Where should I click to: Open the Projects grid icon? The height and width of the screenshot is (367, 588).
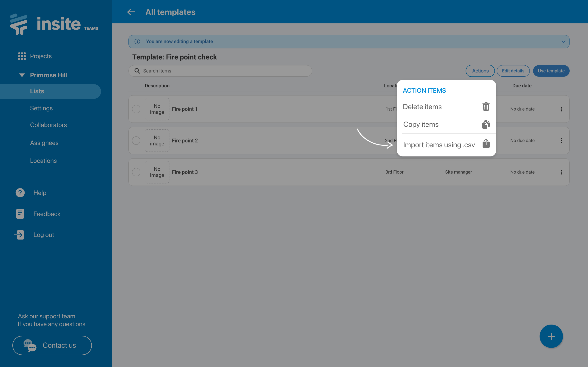(22, 56)
